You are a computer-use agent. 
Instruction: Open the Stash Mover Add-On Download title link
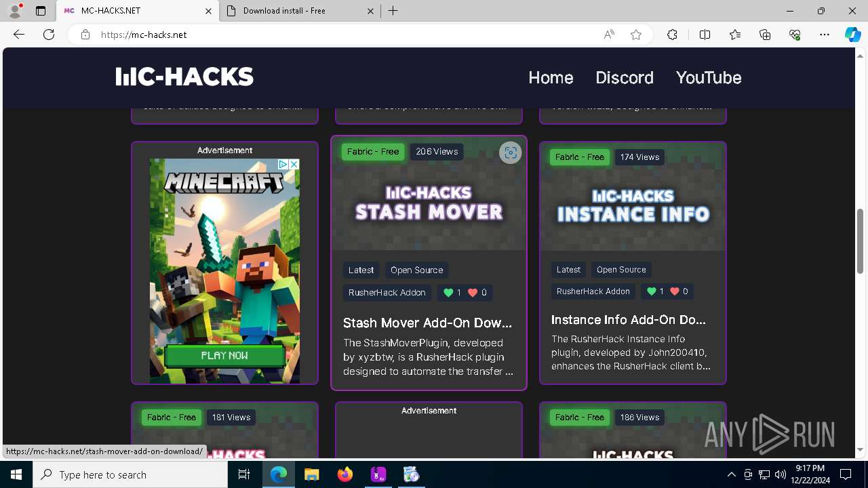point(428,323)
